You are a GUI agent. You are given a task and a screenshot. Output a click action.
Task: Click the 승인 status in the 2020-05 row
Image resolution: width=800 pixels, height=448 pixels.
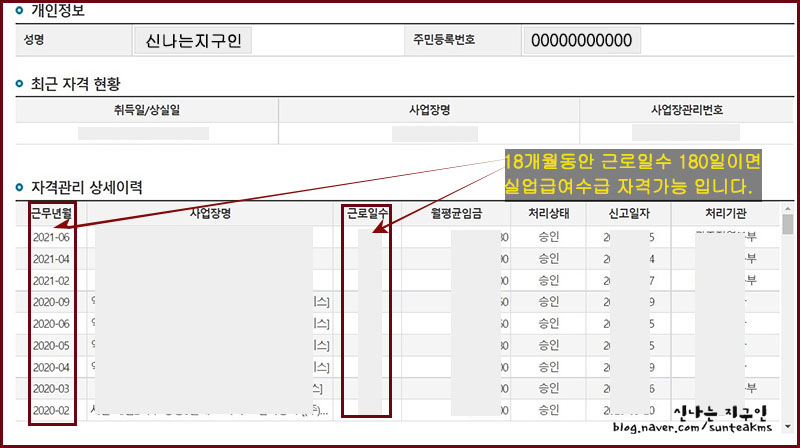(x=548, y=345)
